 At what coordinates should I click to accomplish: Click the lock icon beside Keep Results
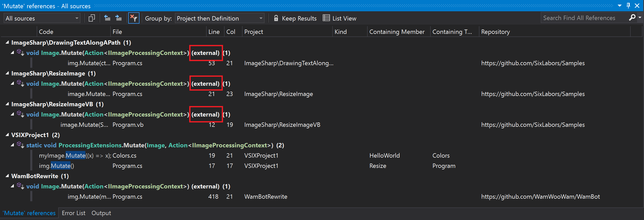tap(276, 18)
